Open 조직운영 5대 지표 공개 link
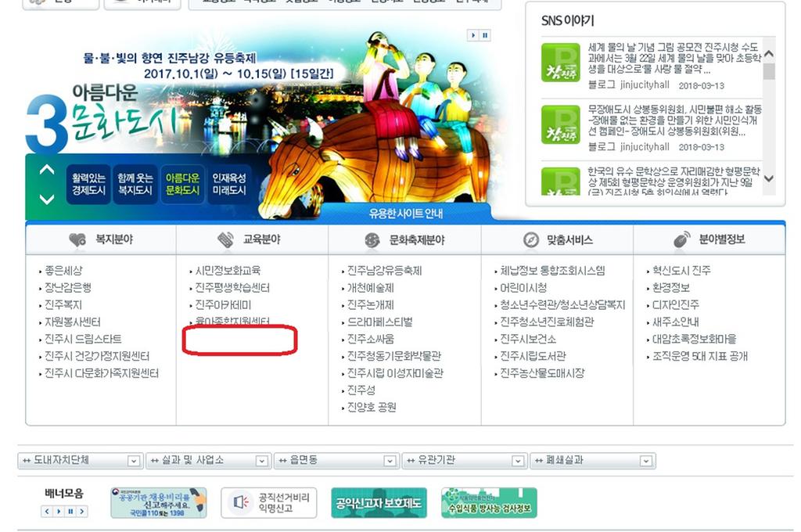 click(700, 356)
